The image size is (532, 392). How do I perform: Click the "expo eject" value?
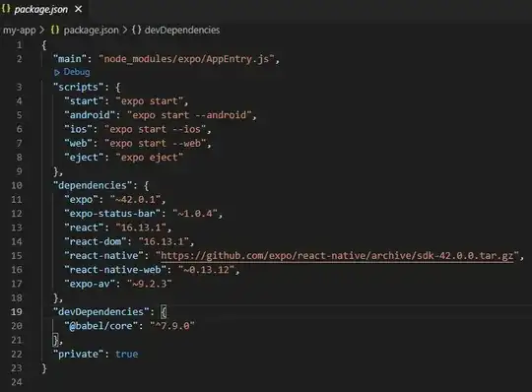[150, 158]
